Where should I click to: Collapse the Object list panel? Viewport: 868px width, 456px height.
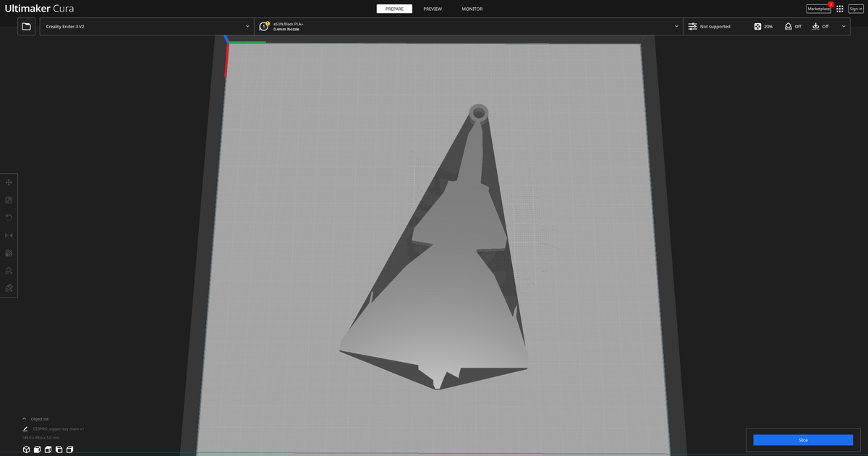[x=24, y=418]
